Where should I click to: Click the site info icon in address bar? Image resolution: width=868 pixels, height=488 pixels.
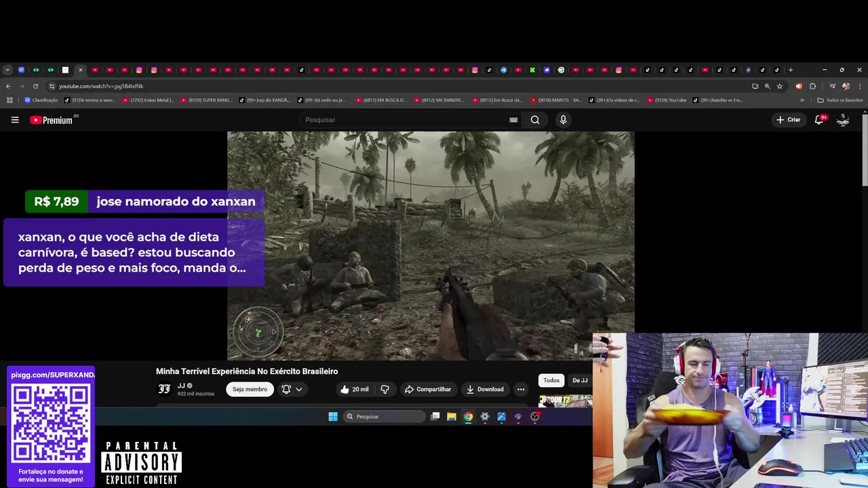click(x=52, y=86)
